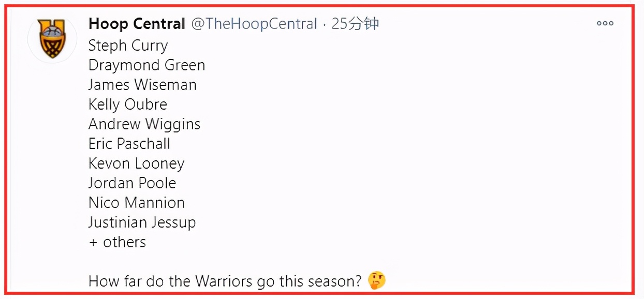Click the 25分钟 tweet timestamp

tap(355, 24)
